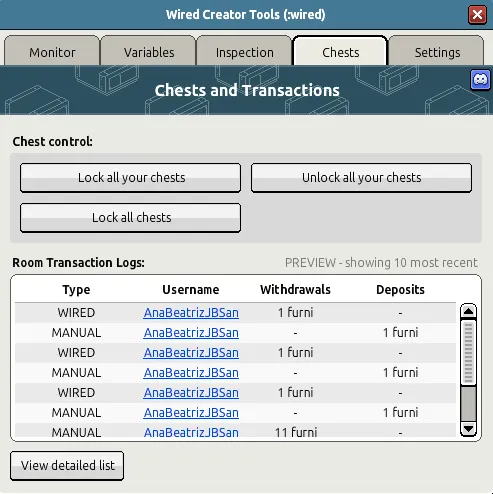The image size is (493, 494).
Task: Click the Type column header
Action: coord(76,290)
